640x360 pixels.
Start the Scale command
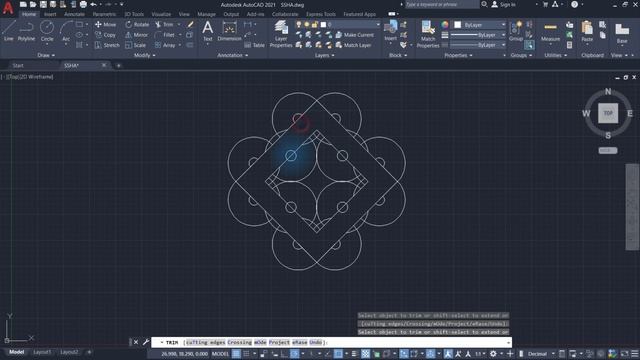pyautogui.click(x=136, y=45)
